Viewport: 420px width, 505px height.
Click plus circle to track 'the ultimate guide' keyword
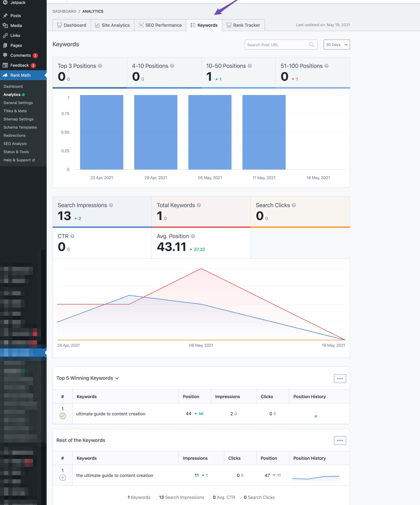pos(62,477)
